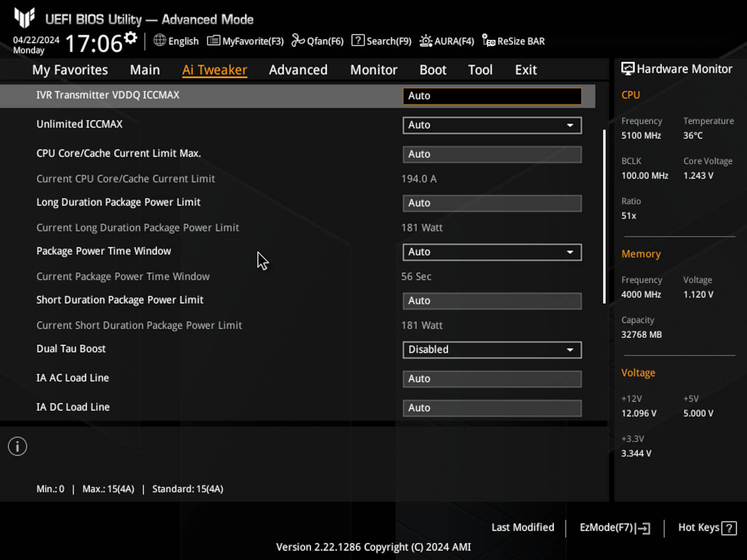Change language from English
The height and width of the screenshot is (560, 747).
point(176,41)
